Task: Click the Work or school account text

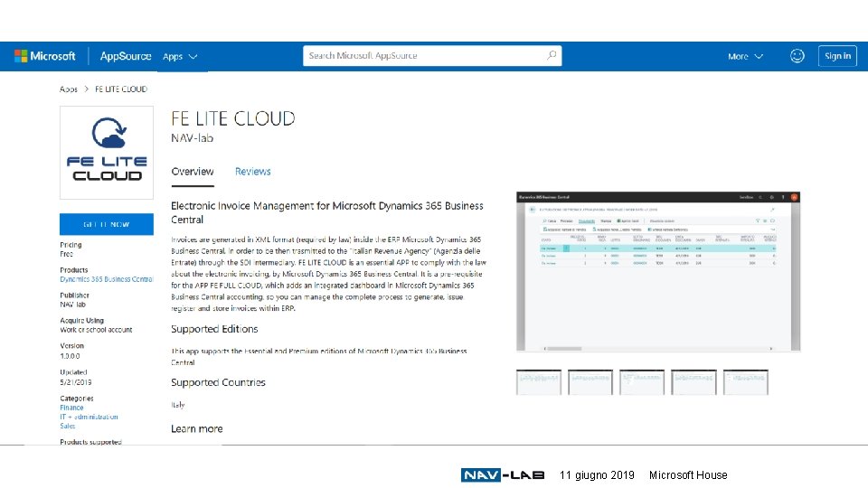Action: coord(96,330)
